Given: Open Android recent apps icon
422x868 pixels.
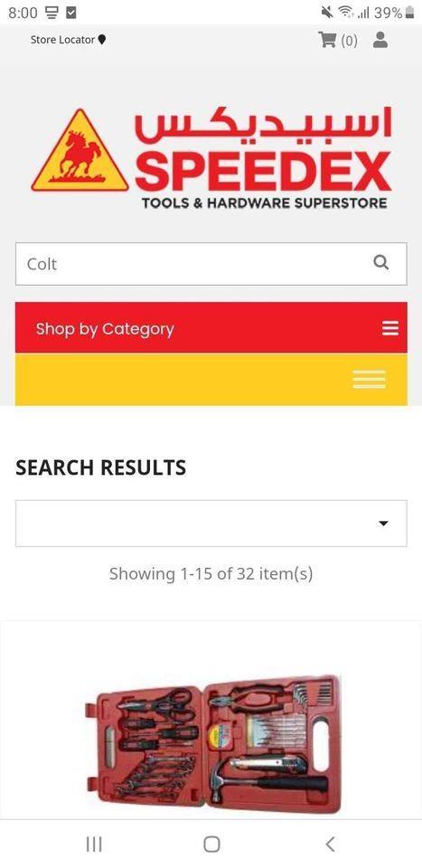Looking at the screenshot, I should click(94, 844).
